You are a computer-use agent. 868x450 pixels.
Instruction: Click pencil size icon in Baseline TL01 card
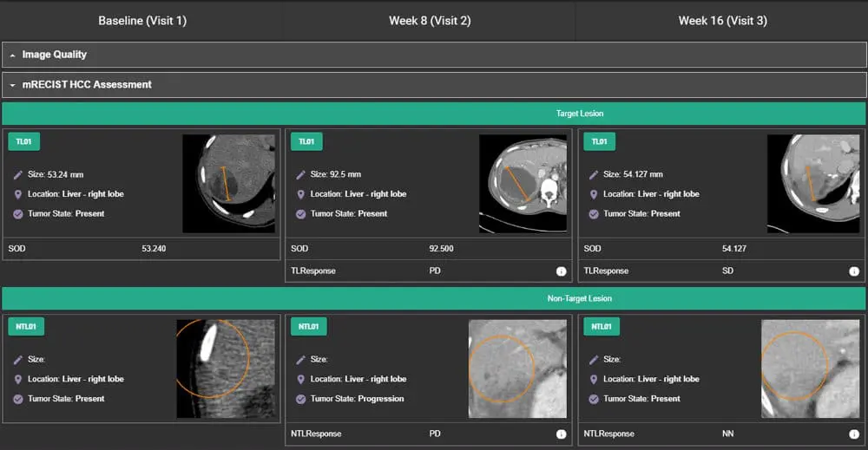pyautogui.click(x=18, y=175)
